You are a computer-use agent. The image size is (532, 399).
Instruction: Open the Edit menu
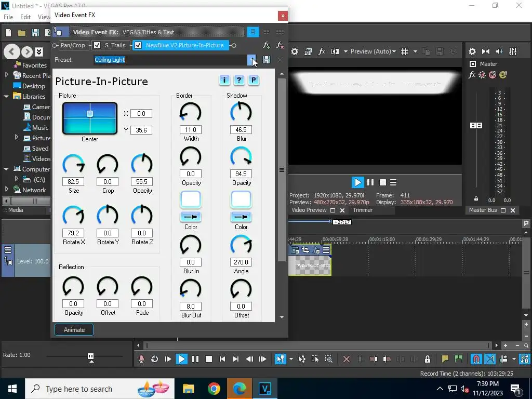pyautogui.click(x=25, y=17)
